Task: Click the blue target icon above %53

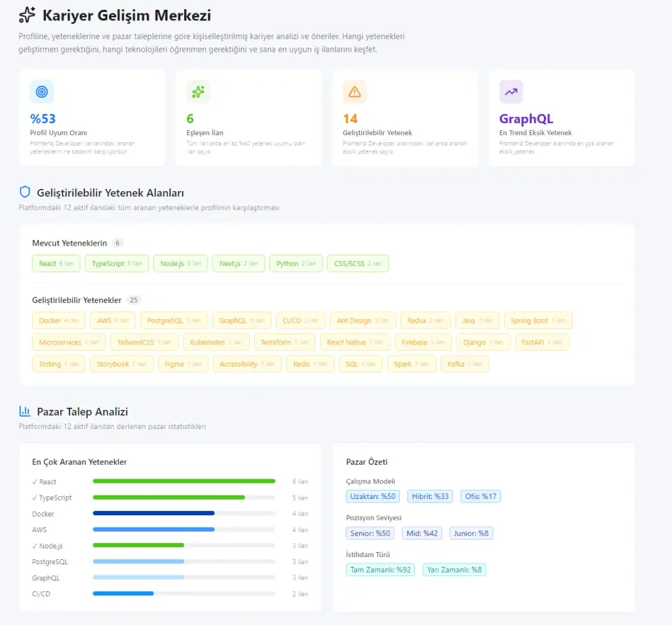Action: tap(41, 92)
